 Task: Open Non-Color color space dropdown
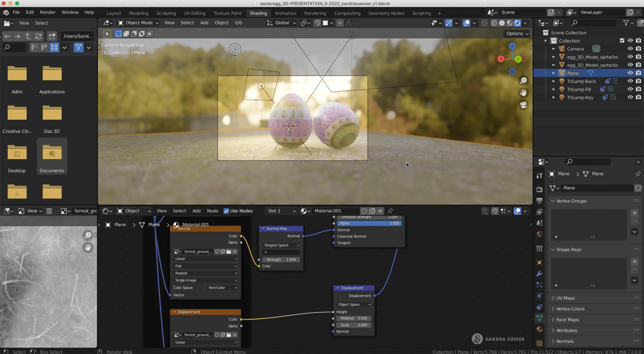[222, 287]
